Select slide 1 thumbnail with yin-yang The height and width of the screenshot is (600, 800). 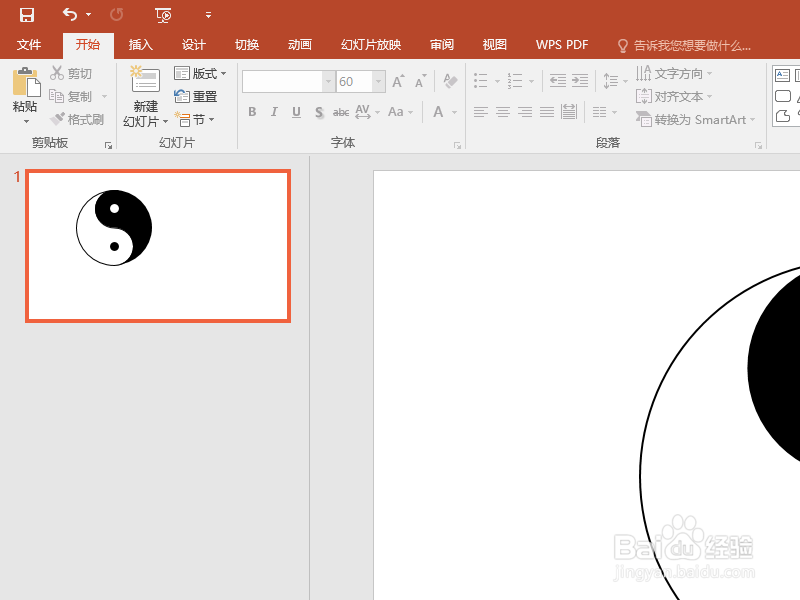[158, 246]
